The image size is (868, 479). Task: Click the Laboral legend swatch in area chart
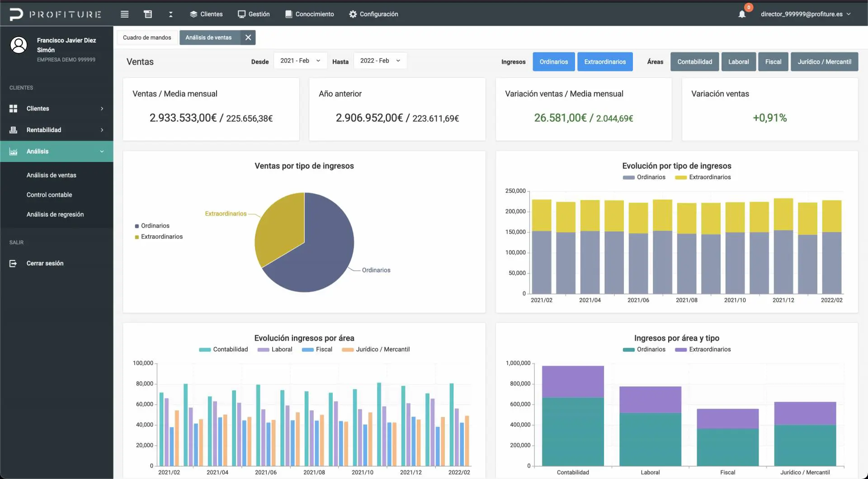point(263,350)
